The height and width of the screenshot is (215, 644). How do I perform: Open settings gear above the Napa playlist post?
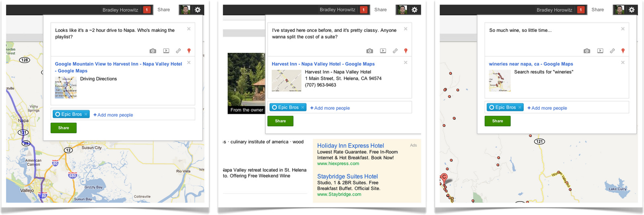[x=198, y=10]
